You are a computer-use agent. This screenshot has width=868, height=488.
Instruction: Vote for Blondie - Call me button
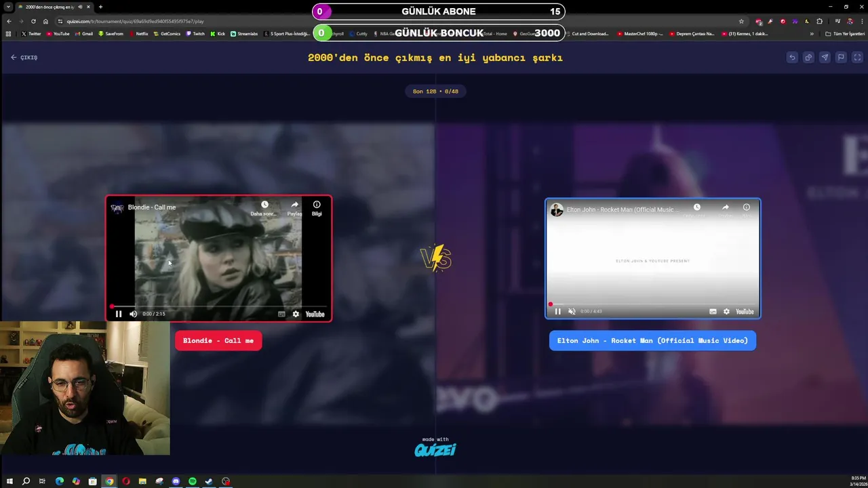(218, 340)
